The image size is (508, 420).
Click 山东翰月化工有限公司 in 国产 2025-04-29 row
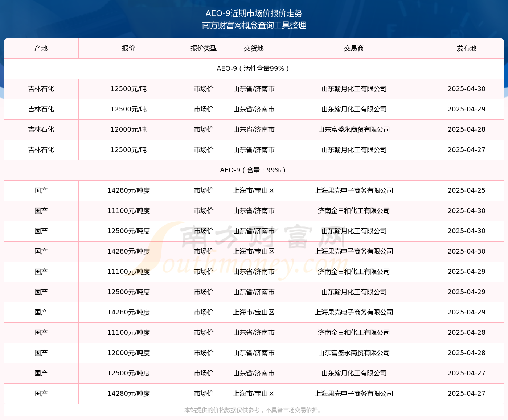point(354,292)
